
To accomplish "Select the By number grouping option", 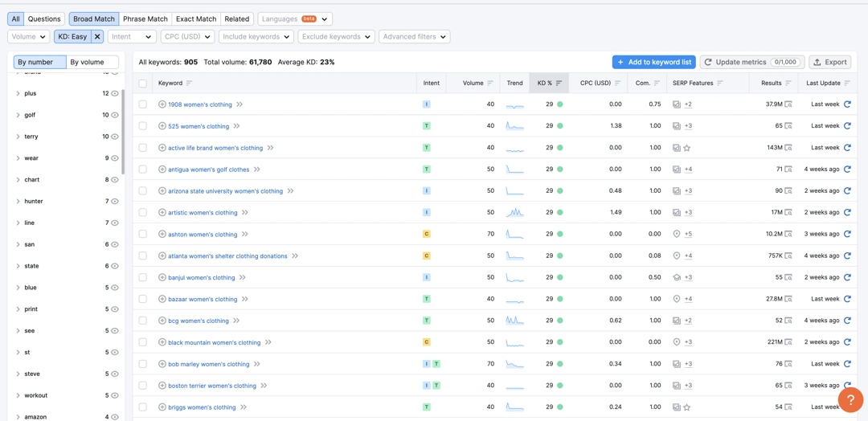I will coord(40,62).
